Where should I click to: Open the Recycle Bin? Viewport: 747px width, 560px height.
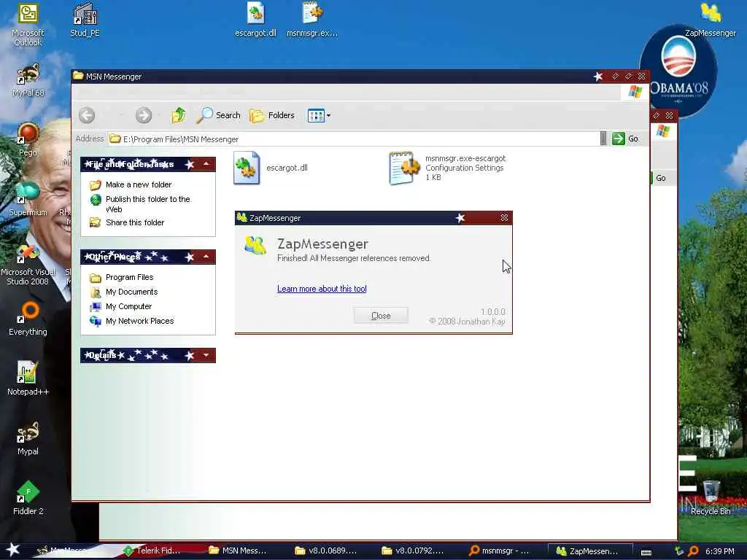tap(711, 498)
